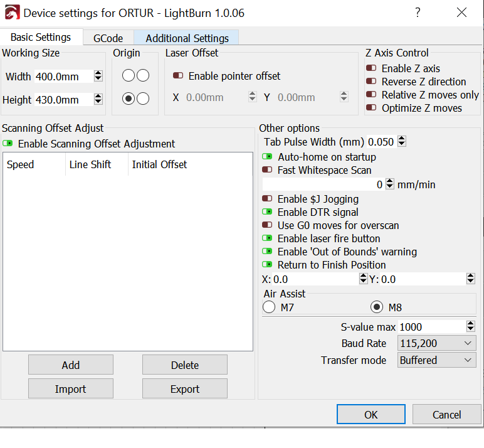Adjust finish position Y spinner
The width and height of the screenshot is (484, 448).
coord(471,279)
